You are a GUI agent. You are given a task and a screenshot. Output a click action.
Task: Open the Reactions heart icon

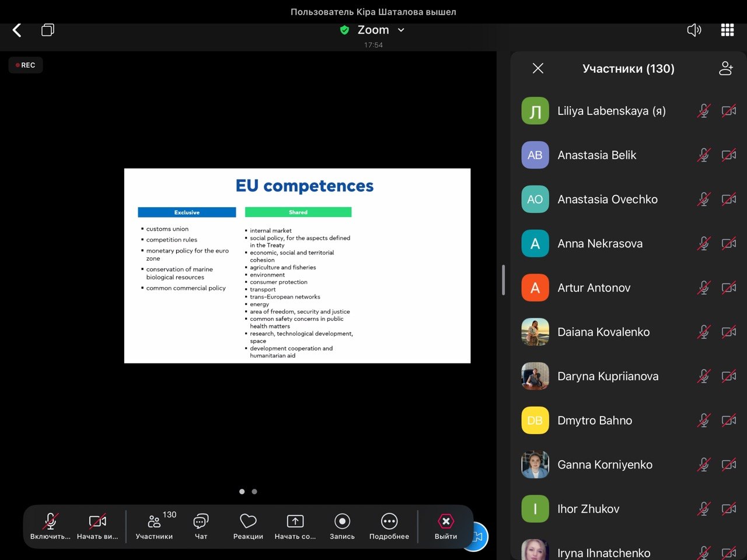click(248, 521)
